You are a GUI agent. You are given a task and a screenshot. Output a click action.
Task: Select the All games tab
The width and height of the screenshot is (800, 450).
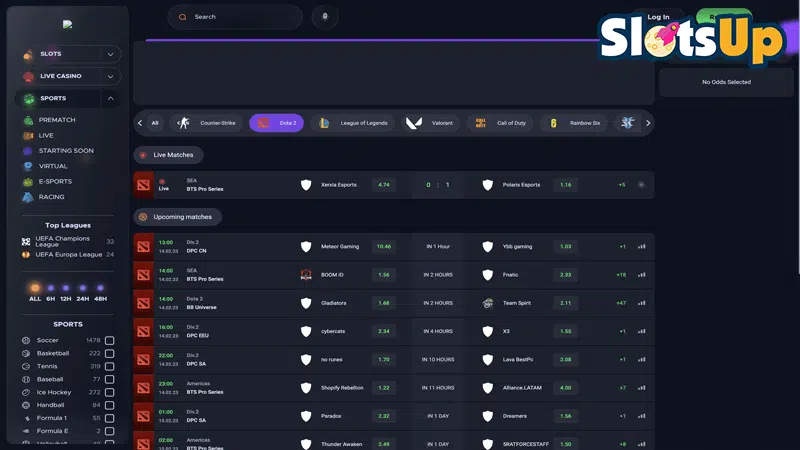coord(155,123)
